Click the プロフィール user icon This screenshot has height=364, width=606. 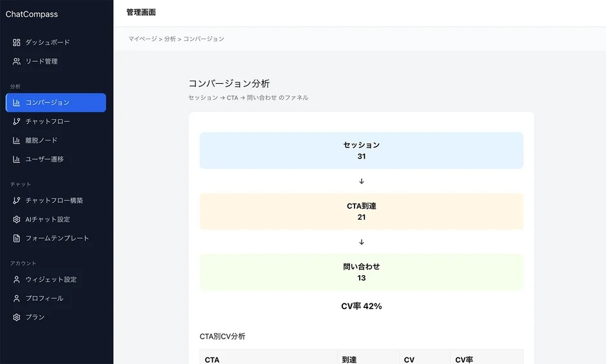click(16, 298)
